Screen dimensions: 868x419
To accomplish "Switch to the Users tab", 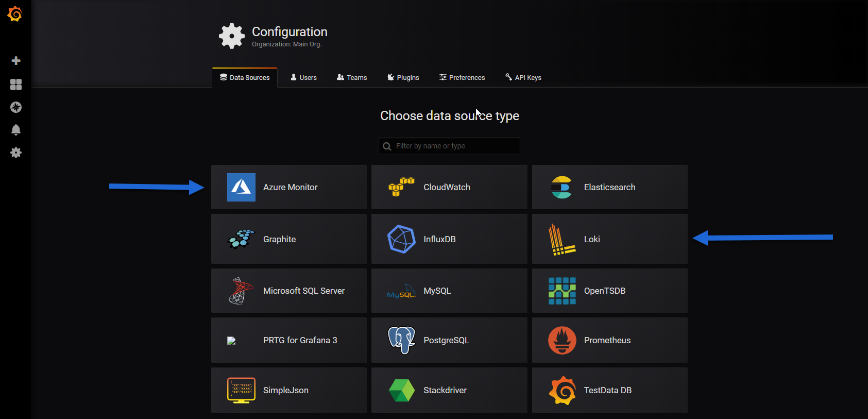I will click(303, 78).
